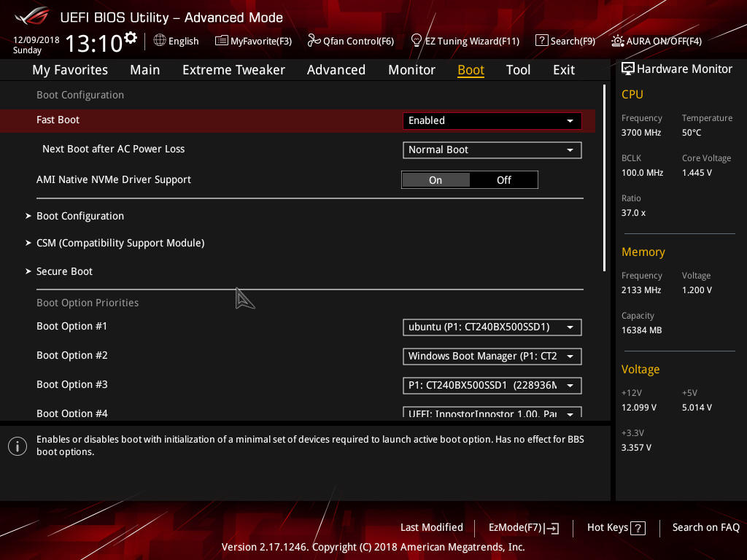
Task: Set AMI Native NVMe Driver Support On
Action: tap(436, 180)
